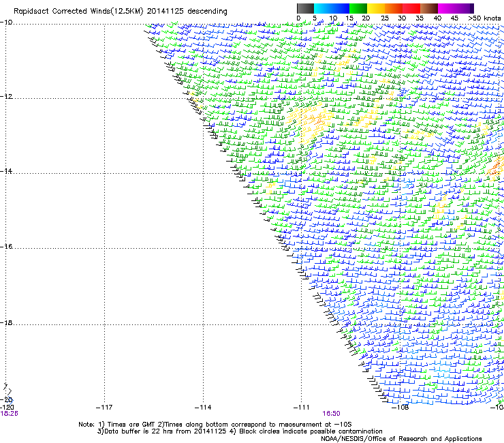Image resolution: width=504 pixels, height=443 pixels.
Task: Click the gray 0-5 knots legend swatch
Action: tap(305, 8)
